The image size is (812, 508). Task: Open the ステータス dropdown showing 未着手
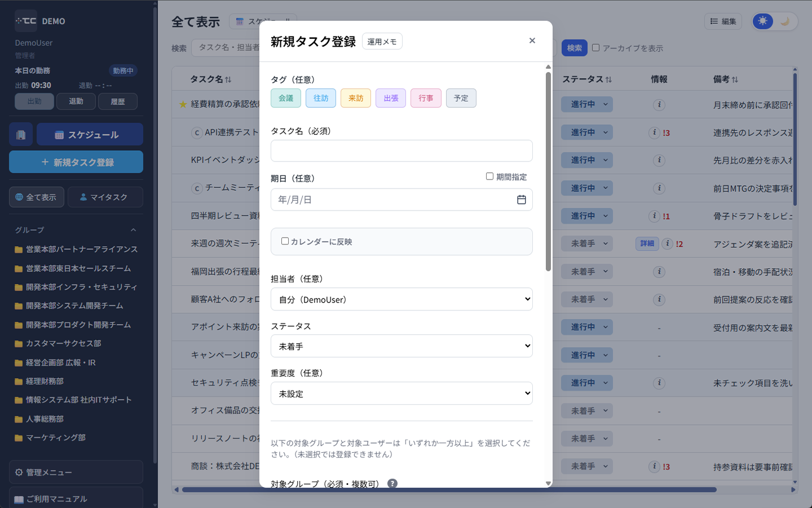click(x=401, y=346)
